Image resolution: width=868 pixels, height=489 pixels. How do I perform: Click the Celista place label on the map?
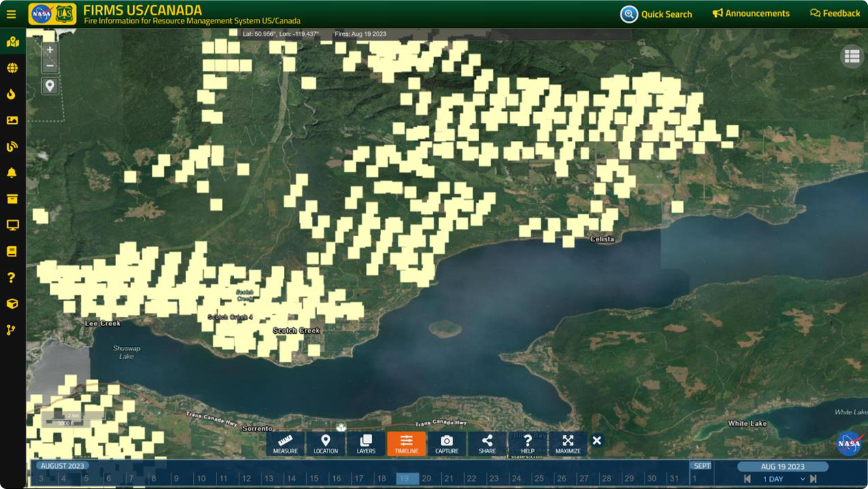(x=602, y=239)
